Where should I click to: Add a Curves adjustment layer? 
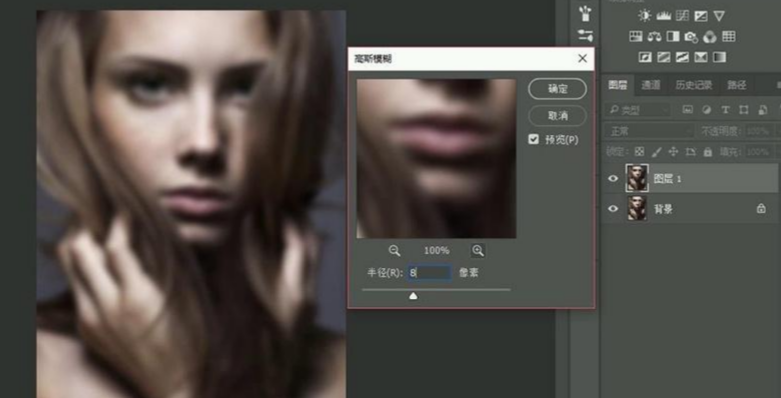click(682, 16)
